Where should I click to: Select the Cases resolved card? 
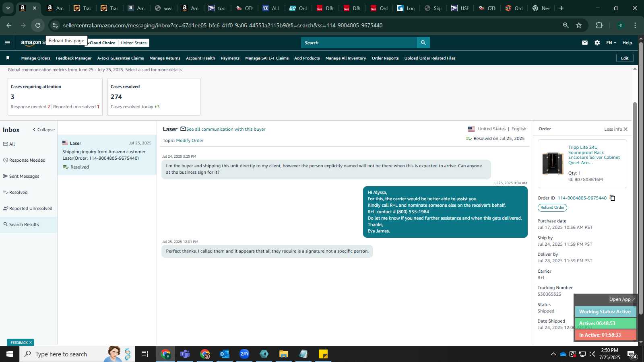pos(154,97)
